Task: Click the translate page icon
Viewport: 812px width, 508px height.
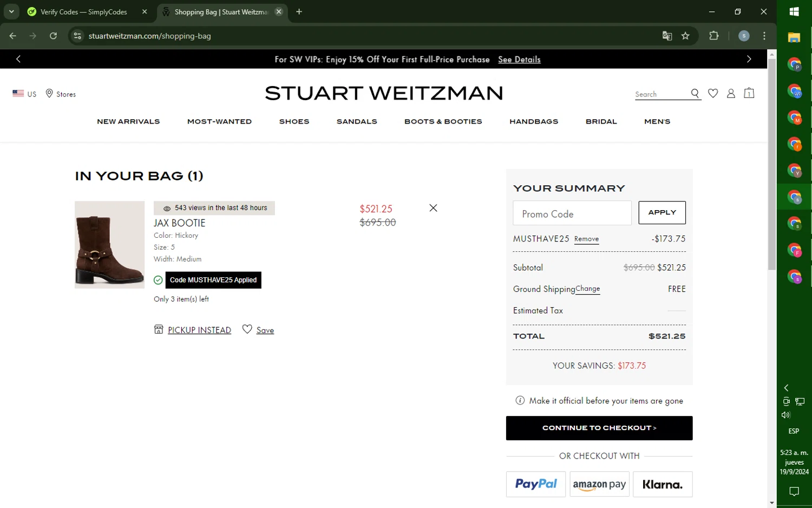Action: [667, 36]
